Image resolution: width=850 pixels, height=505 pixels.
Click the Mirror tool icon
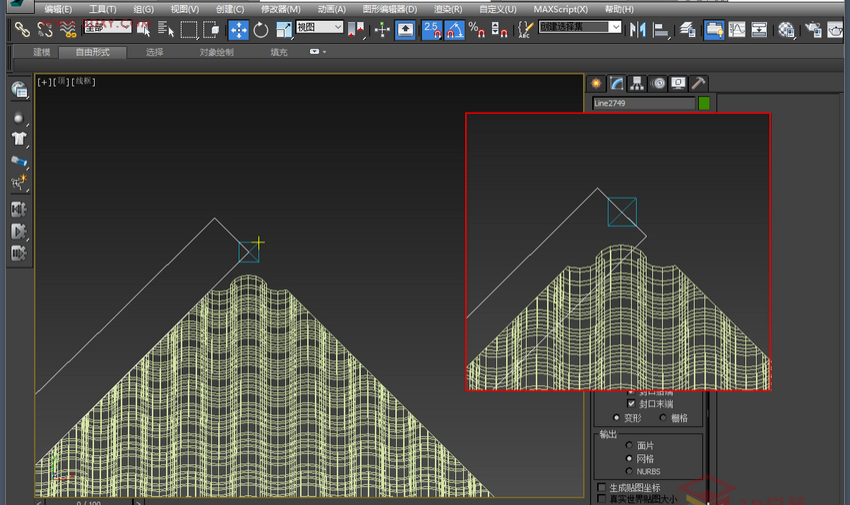[638, 29]
